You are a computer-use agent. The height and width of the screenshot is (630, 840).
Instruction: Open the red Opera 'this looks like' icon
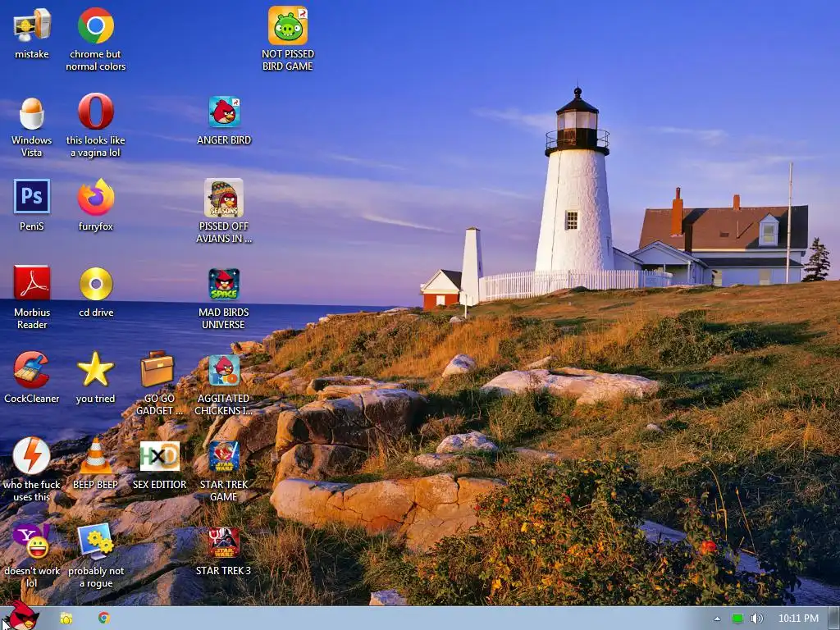pyautogui.click(x=95, y=112)
